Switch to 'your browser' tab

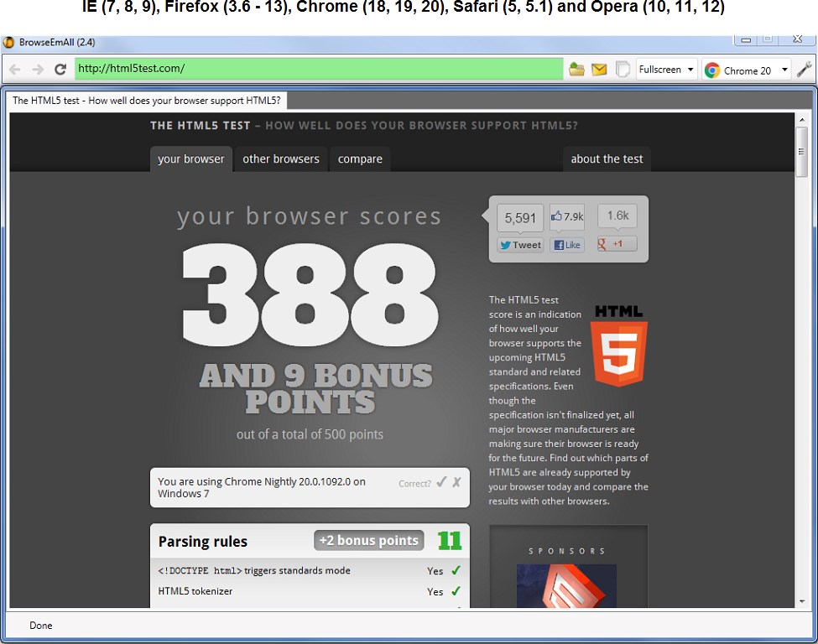point(191,159)
